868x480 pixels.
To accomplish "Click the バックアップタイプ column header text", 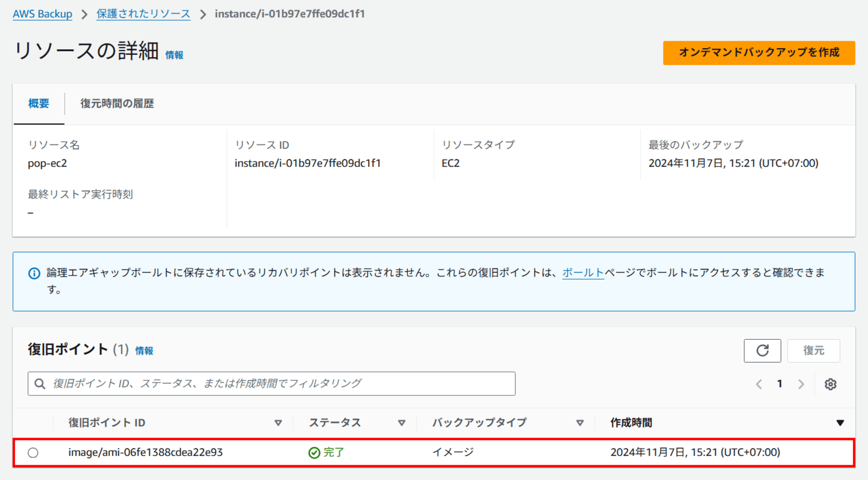I will [480, 423].
